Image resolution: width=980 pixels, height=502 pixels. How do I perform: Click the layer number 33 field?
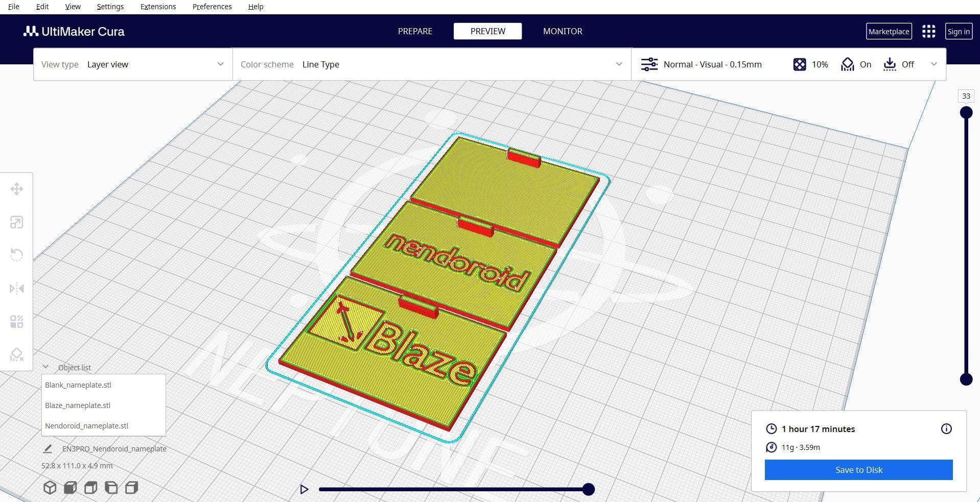click(966, 96)
